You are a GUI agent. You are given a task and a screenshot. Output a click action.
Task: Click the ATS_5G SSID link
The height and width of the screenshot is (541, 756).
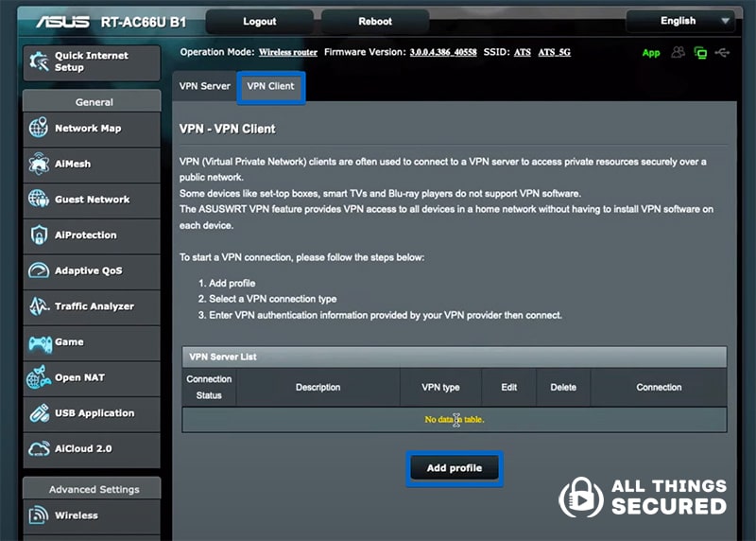point(554,52)
